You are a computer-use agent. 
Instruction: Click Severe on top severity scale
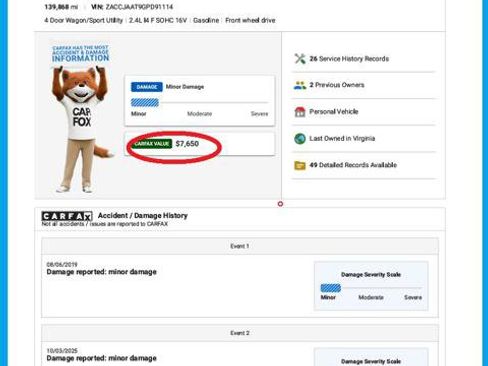(x=259, y=114)
